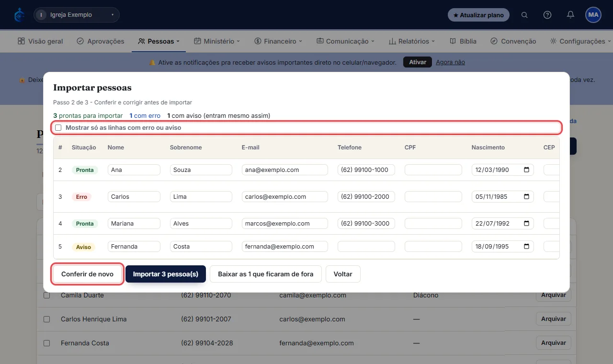Click the Aviso status badge in row 5
Image resolution: width=613 pixels, height=364 pixels.
click(83, 247)
